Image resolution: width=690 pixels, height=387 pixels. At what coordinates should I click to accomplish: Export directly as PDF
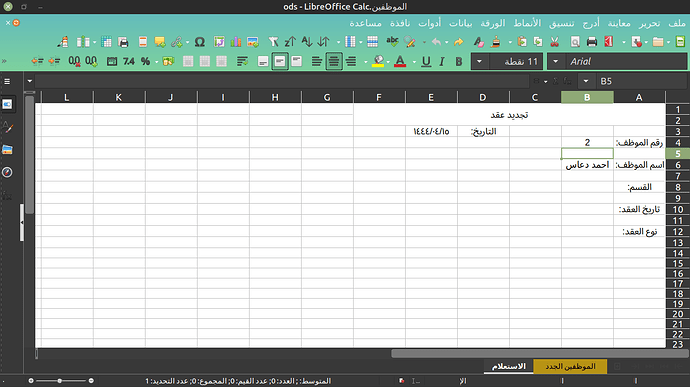coord(609,42)
